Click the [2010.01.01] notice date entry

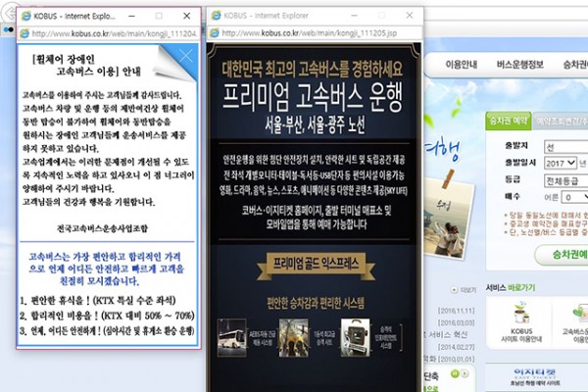(x=456, y=359)
